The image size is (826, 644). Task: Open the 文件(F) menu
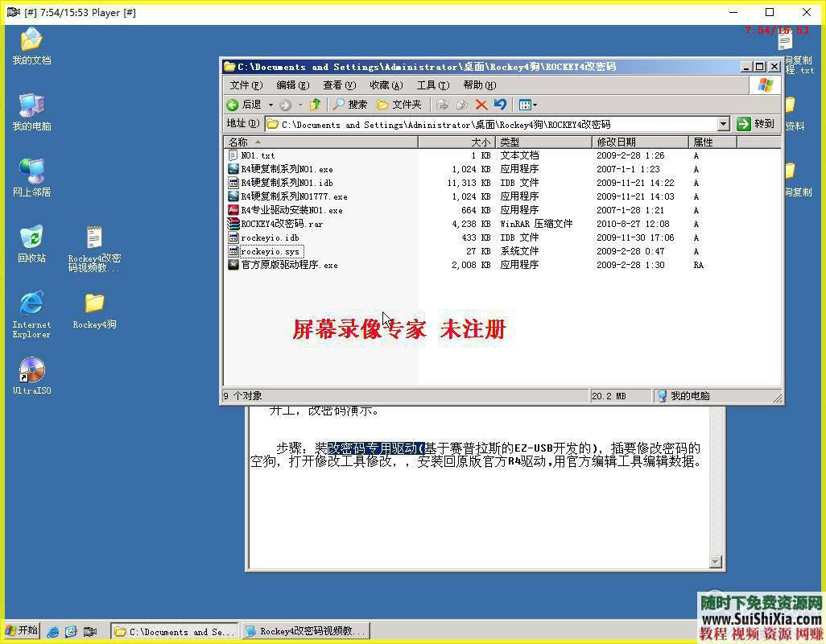pyautogui.click(x=246, y=85)
